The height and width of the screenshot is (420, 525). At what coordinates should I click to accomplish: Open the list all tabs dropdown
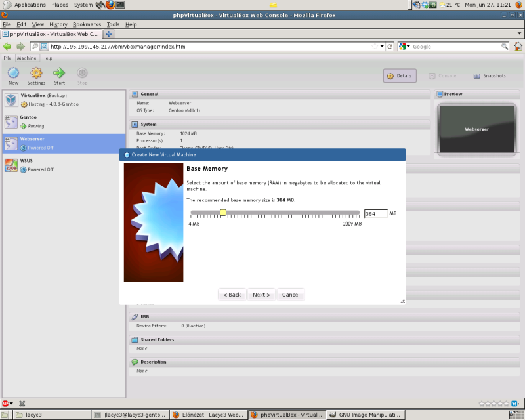click(519, 33)
